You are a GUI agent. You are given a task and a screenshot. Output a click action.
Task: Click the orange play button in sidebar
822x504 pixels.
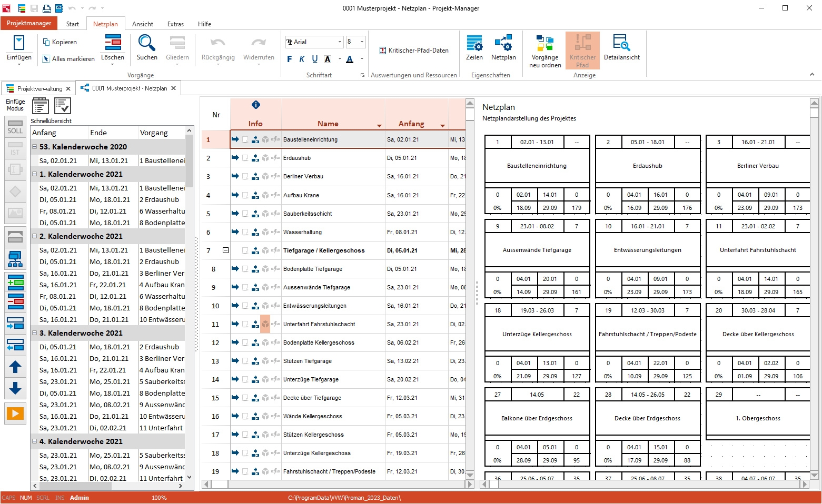[x=15, y=414]
